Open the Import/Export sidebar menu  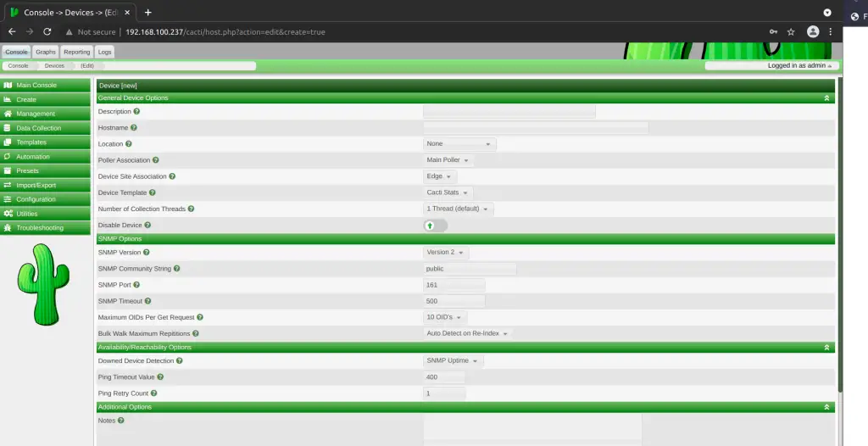[46, 185]
